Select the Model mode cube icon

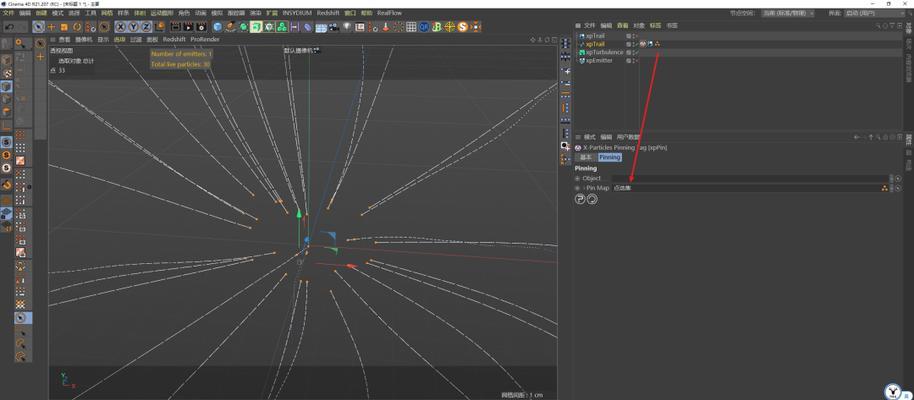[x=6, y=60]
